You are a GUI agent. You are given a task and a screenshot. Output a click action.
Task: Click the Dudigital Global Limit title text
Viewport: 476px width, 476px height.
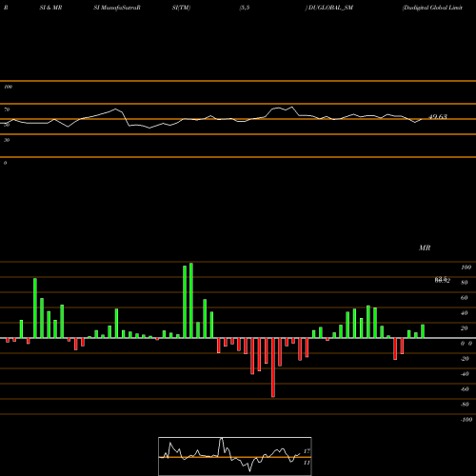[432, 8]
